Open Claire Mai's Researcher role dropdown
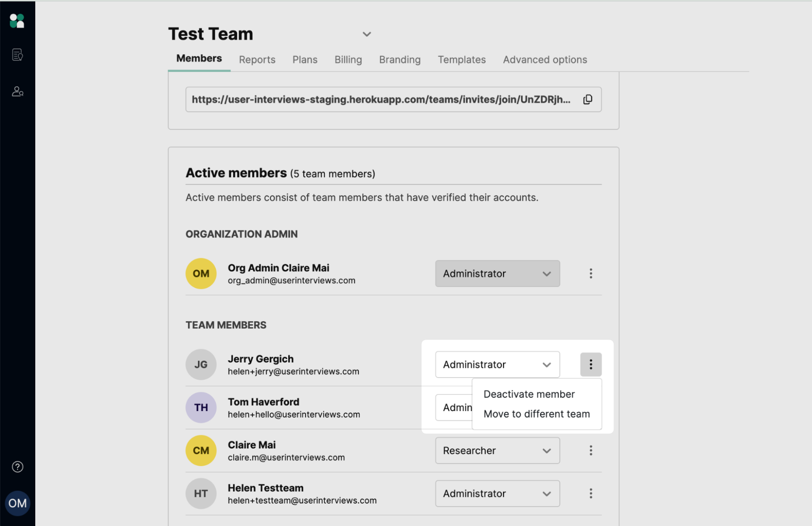 498,450
